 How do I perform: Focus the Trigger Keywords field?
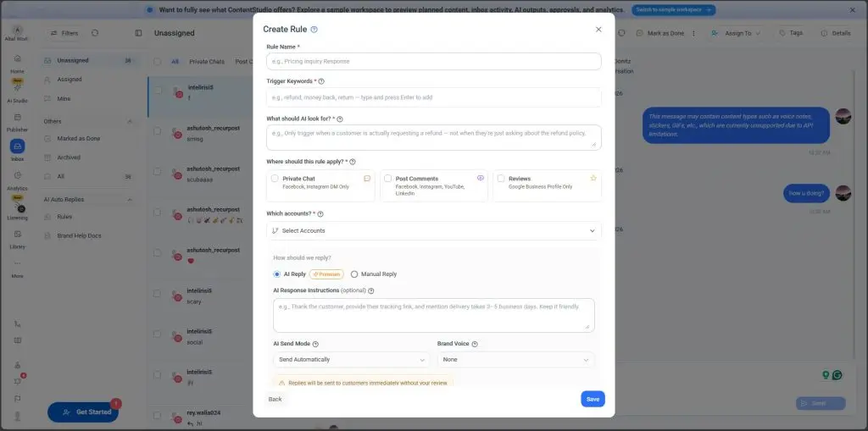pos(433,97)
